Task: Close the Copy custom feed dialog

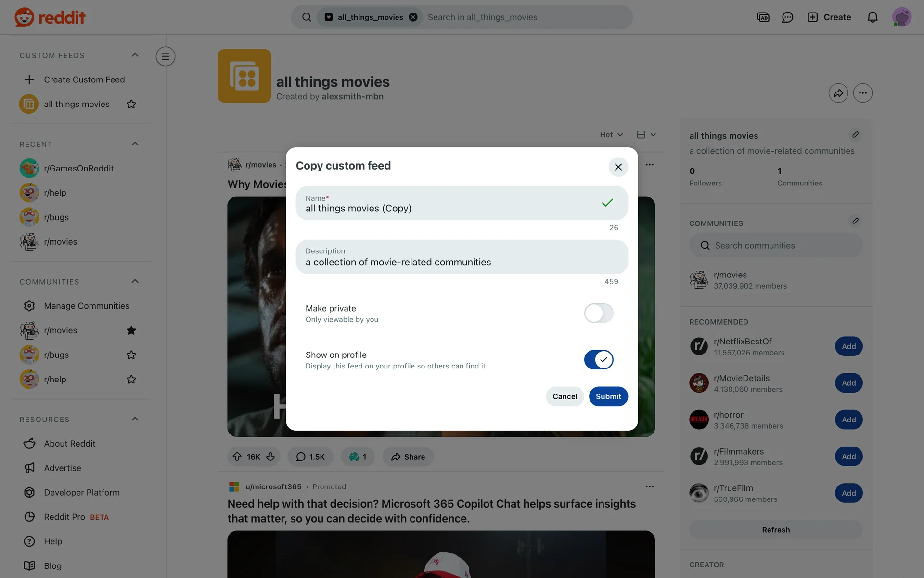Action: [x=618, y=167]
